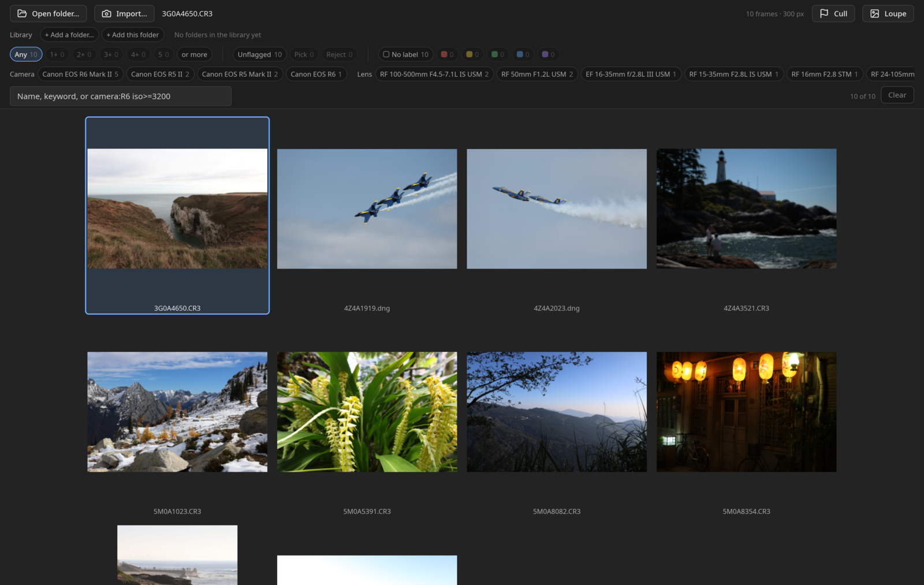Click the Import camera button
The height and width of the screenshot is (585, 924).
click(x=124, y=13)
